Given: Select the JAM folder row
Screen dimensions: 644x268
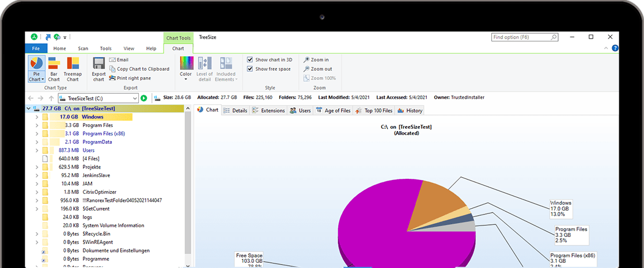Looking at the screenshot, I should pos(105,183).
